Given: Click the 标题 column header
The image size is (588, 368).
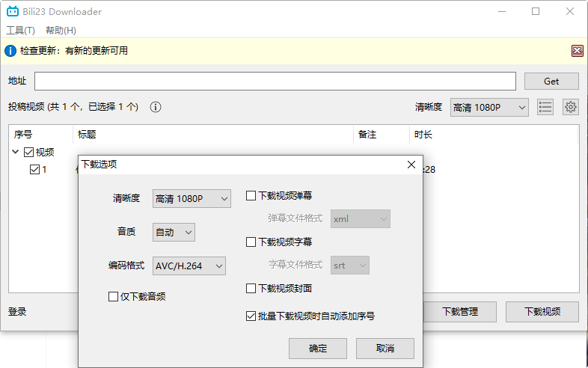Looking at the screenshot, I should pyautogui.click(x=213, y=135).
